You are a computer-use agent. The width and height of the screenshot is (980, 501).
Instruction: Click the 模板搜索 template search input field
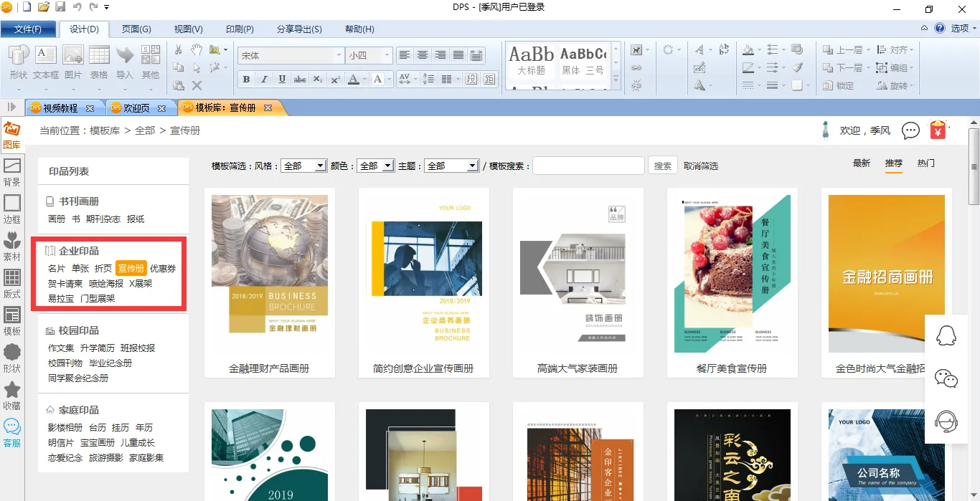point(588,166)
